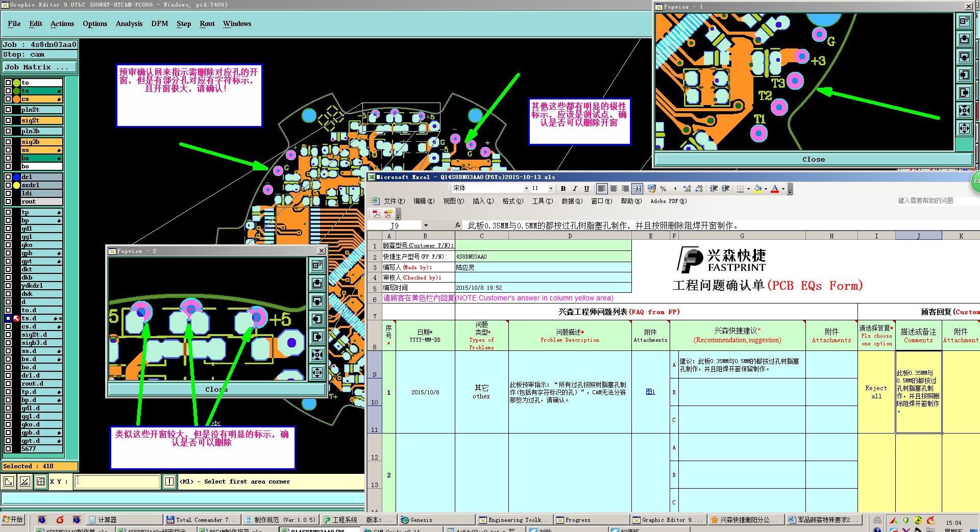Open Excel's 格式(O) menu
The image size is (980, 532).
coord(512,201)
